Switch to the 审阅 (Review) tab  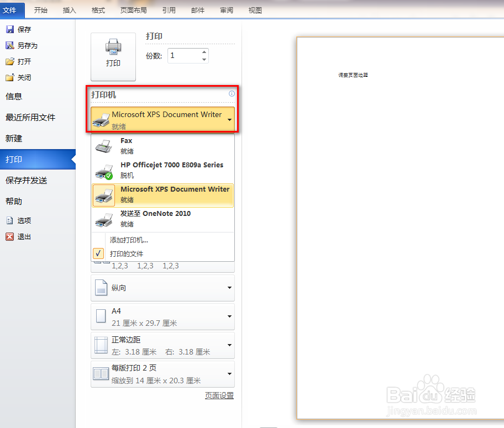(x=227, y=10)
